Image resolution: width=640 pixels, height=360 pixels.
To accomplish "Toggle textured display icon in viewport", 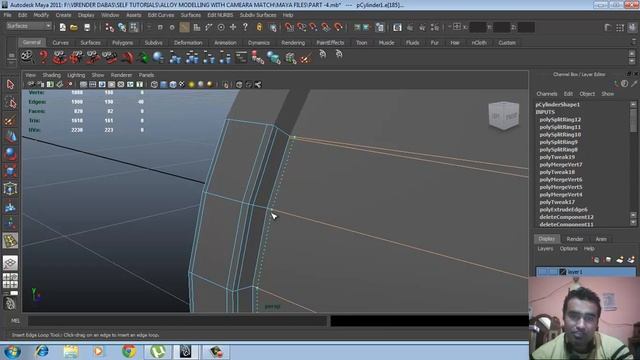I will point(182,84).
